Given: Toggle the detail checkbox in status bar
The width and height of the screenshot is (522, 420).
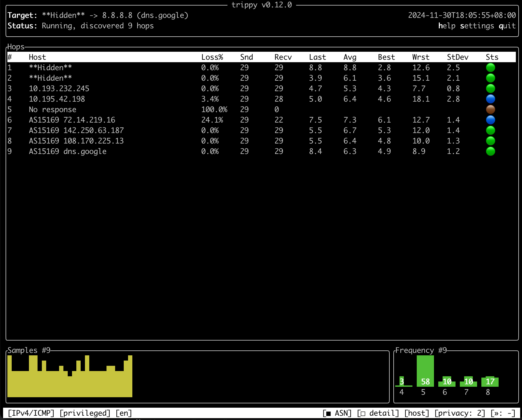Looking at the screenshot, I should point(378,413).
